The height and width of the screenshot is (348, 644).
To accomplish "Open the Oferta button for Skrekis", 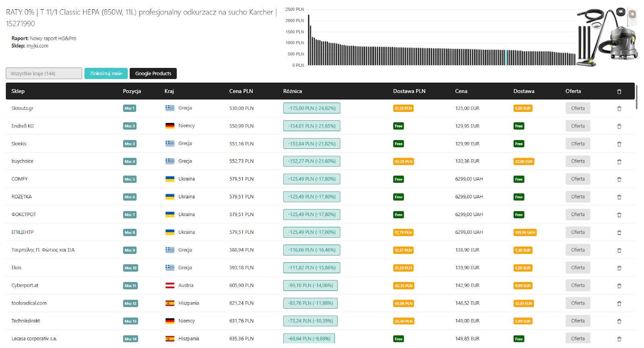I will [578, 144].
